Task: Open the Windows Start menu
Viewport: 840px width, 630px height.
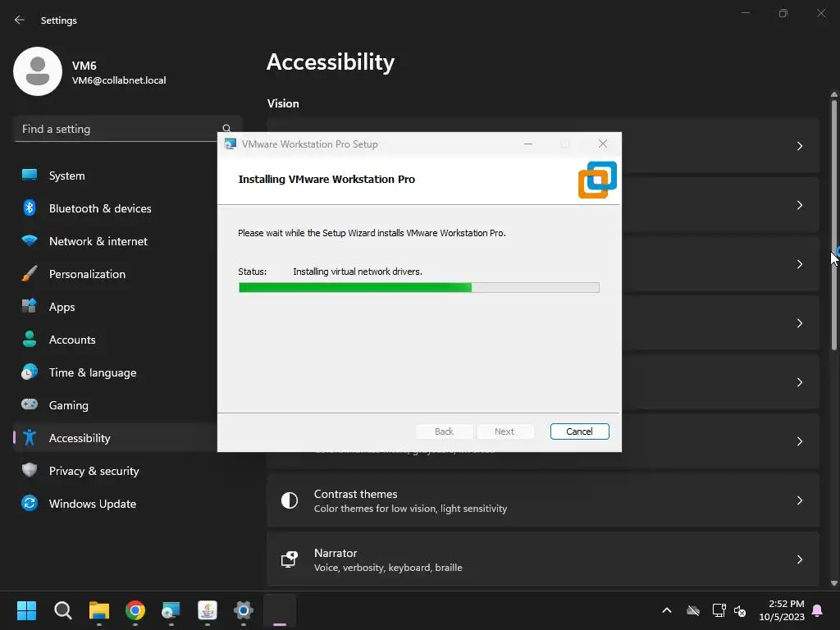Action: (26, 610)
